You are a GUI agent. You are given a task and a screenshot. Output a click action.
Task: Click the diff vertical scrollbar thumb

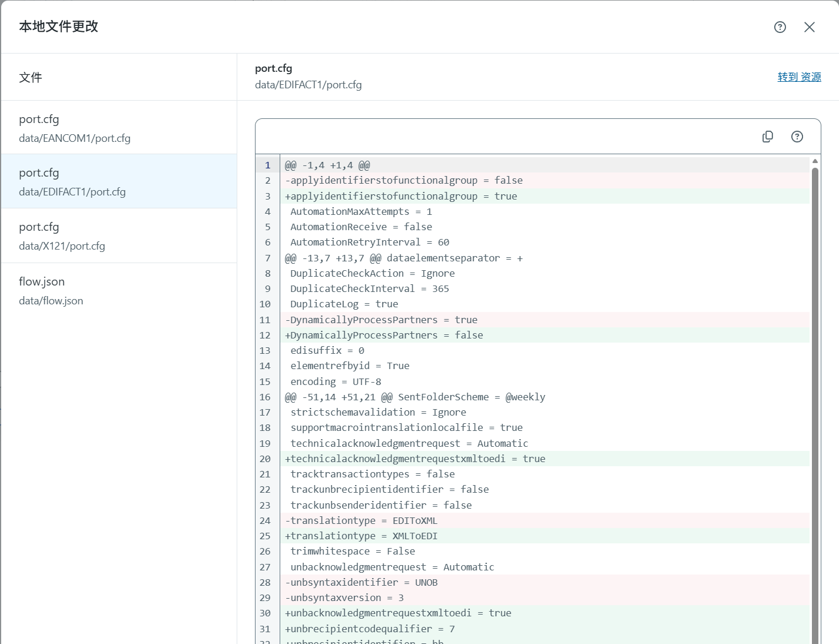[815, 405]
